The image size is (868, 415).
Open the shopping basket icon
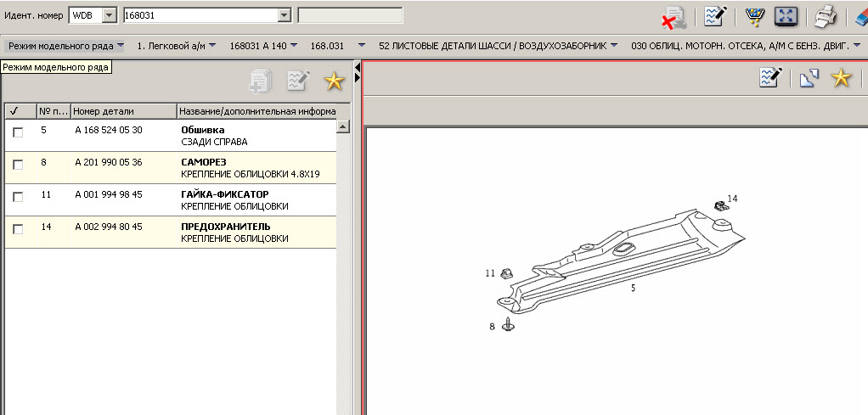(752, 16)
